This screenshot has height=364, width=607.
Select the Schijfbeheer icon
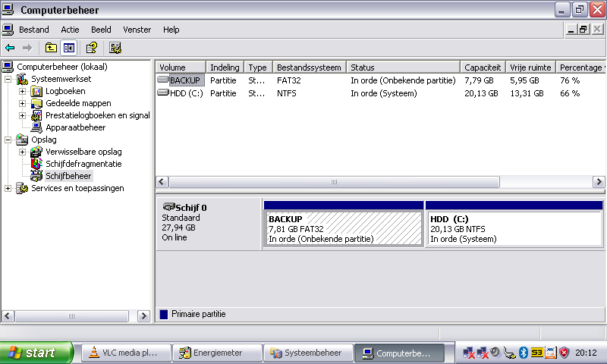coord(36,176)
